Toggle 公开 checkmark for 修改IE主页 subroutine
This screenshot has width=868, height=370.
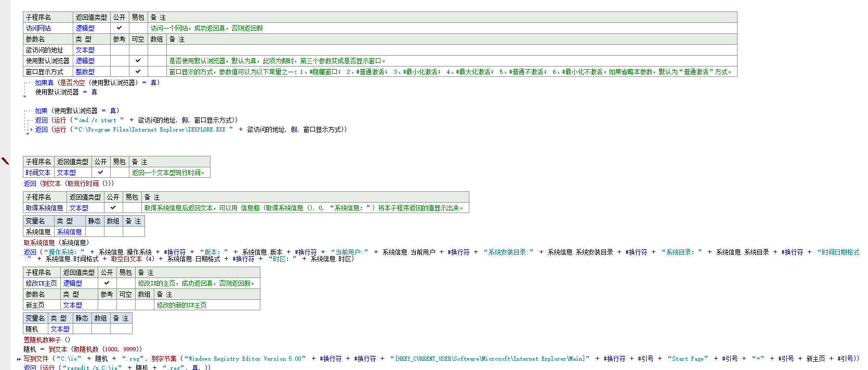point(107,283)
